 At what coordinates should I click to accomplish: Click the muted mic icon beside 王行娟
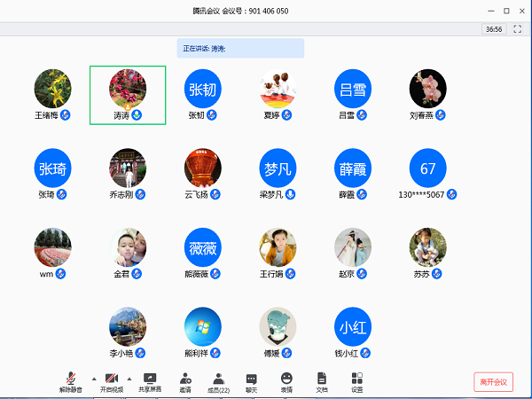click(x=290, y=274)
